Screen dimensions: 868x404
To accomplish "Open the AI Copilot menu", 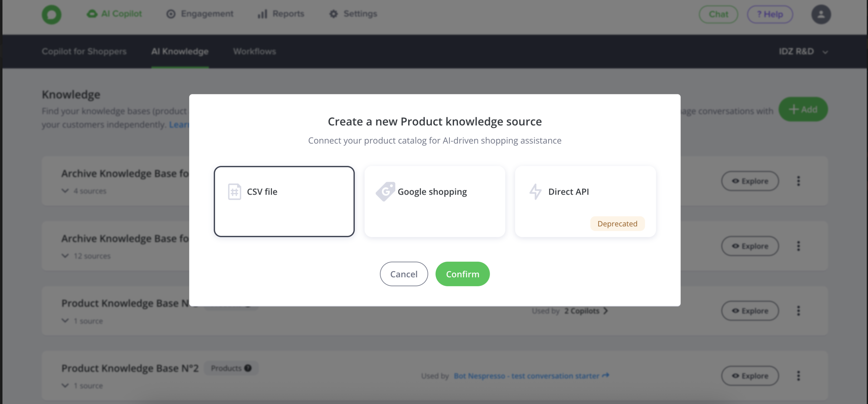I will 114,14.
